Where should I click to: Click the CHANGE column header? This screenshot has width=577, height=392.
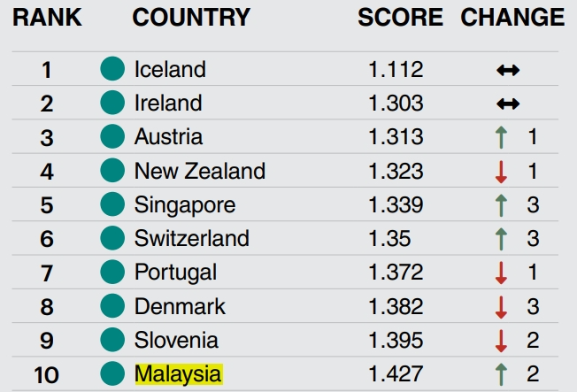tap(512, 18)
